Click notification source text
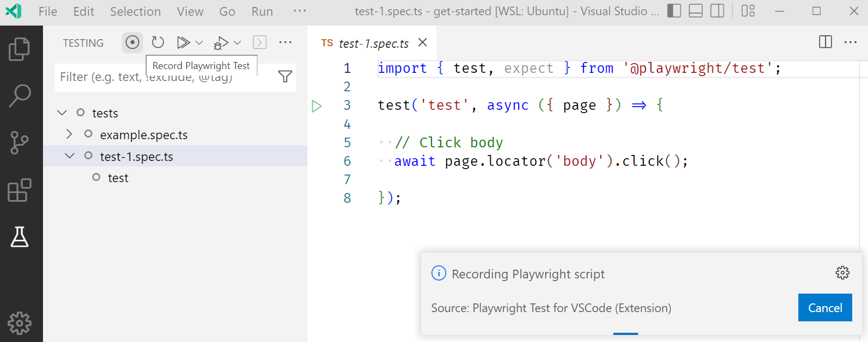This screenshot has width=868, height=342. coord(551,308)
